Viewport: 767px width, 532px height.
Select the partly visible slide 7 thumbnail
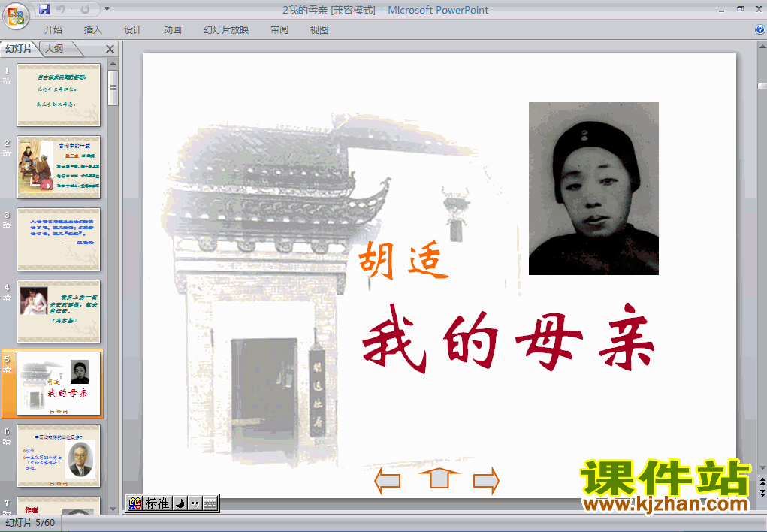[59, 506]
